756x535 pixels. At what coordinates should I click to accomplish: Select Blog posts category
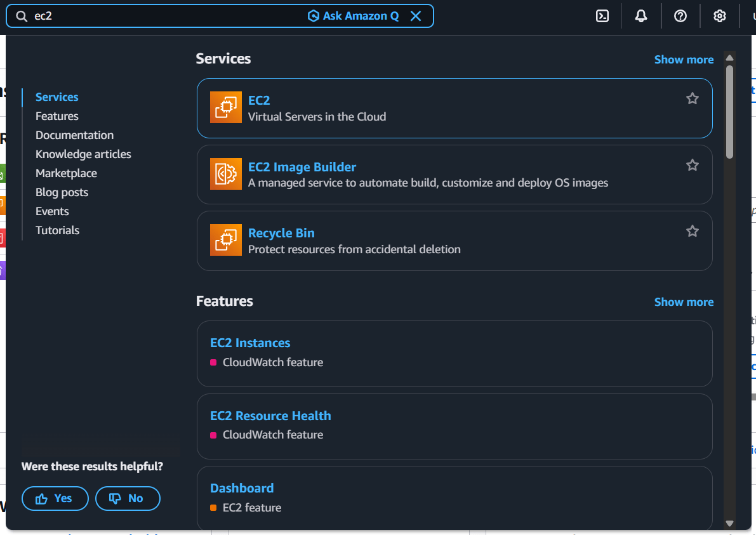pyautogui.click(x=62, y=192)
